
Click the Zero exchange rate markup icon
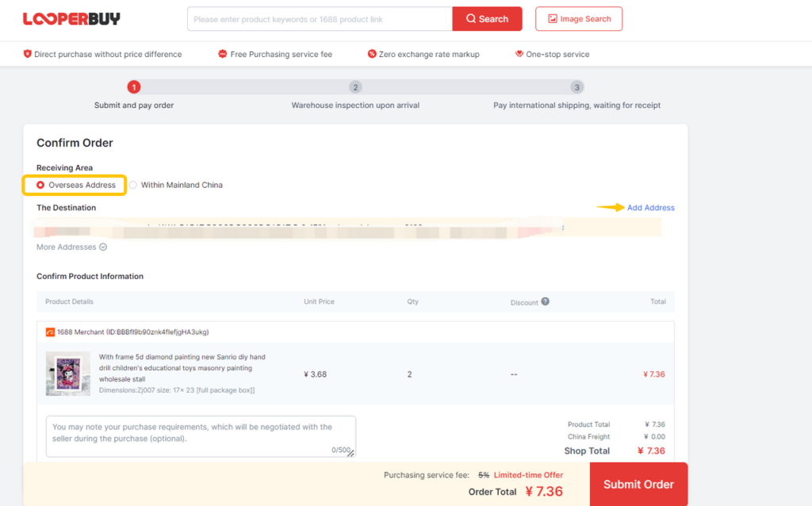click(x=372, y=54)
